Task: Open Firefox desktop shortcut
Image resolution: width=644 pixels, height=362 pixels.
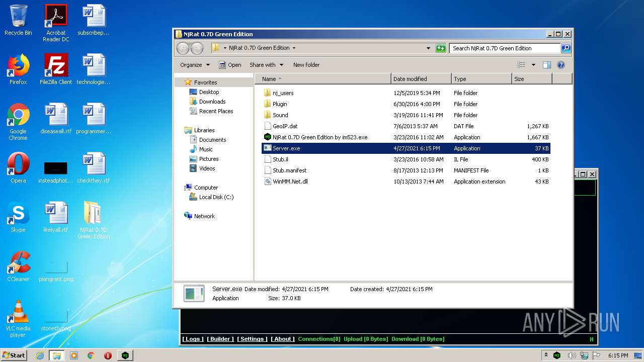Action: [18, 69]
